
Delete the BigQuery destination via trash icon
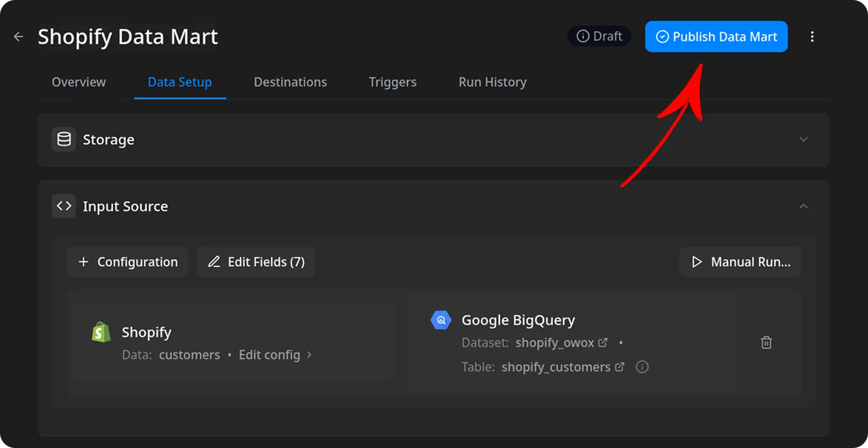pyautogui.click(x=766, y=342)
